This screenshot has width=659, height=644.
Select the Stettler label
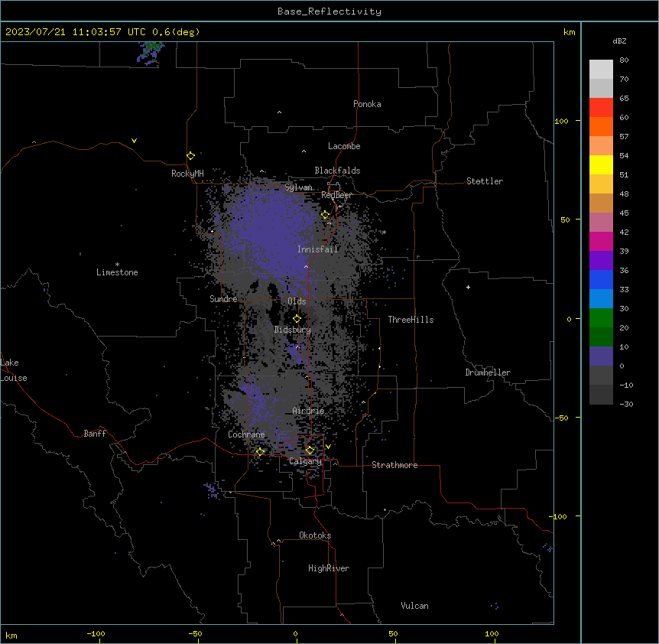point(485,181)
